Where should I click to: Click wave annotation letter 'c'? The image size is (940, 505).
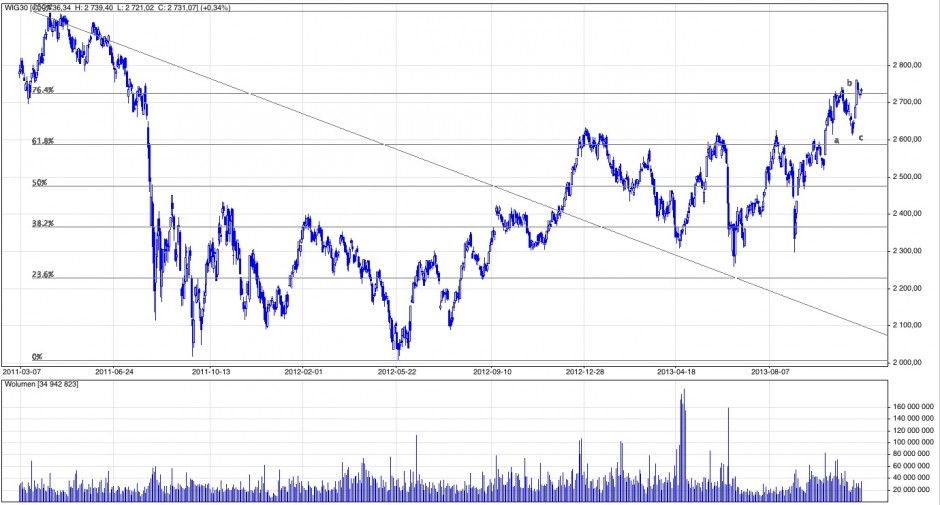coord(860,138)
